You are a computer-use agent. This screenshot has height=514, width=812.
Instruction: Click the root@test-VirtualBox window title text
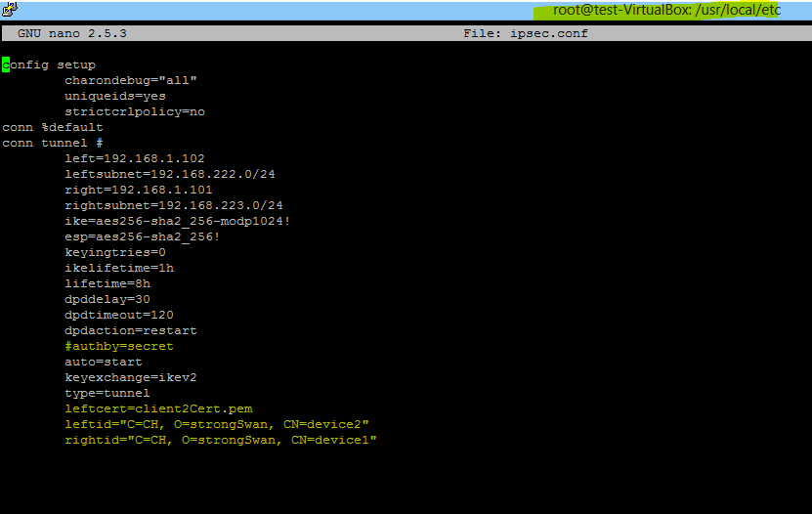pyautogui.click(x=666, y=10)
